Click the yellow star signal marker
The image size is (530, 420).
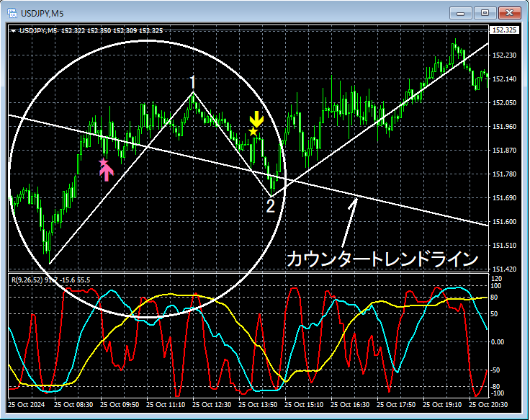click(253, 131)
